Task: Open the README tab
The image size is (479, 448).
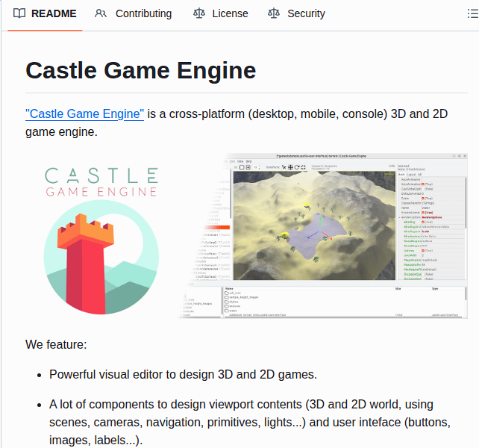Action: click(45, 13)
